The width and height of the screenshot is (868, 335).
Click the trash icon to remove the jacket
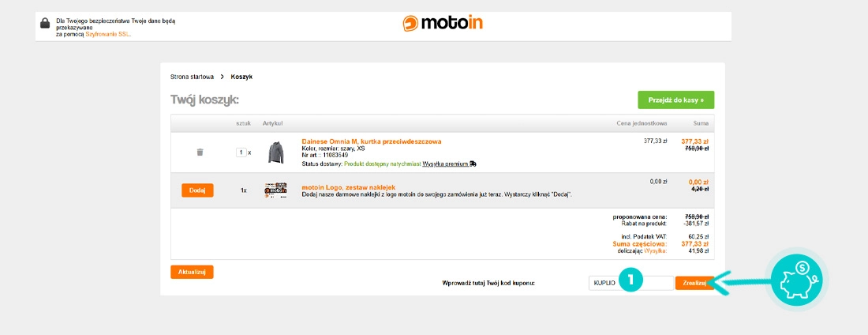(200, 152)
